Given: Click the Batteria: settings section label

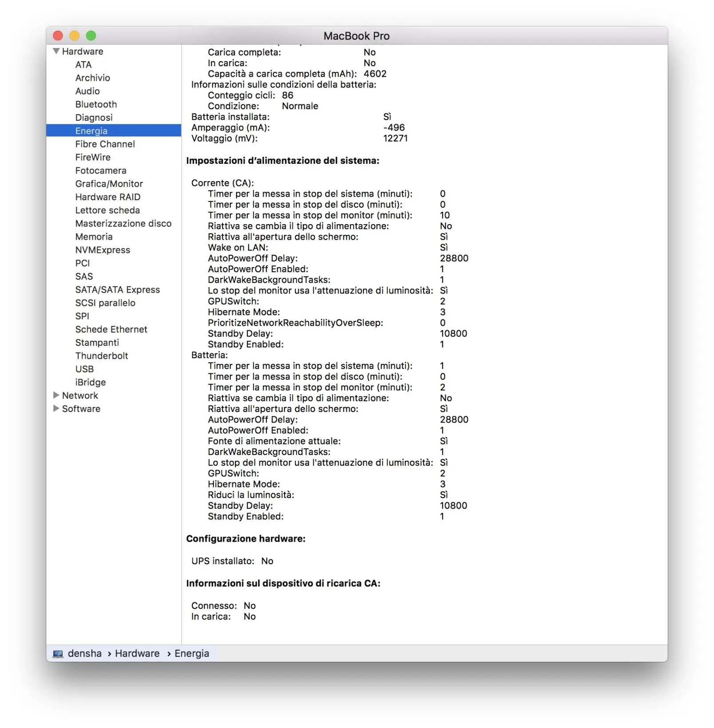Looking at the screenshot, I should 209,355.
